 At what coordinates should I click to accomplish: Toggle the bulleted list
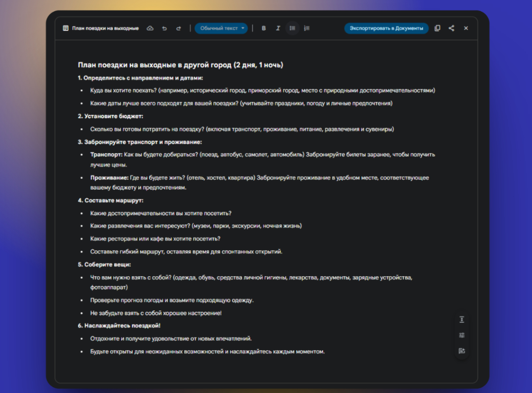(292, 28)
